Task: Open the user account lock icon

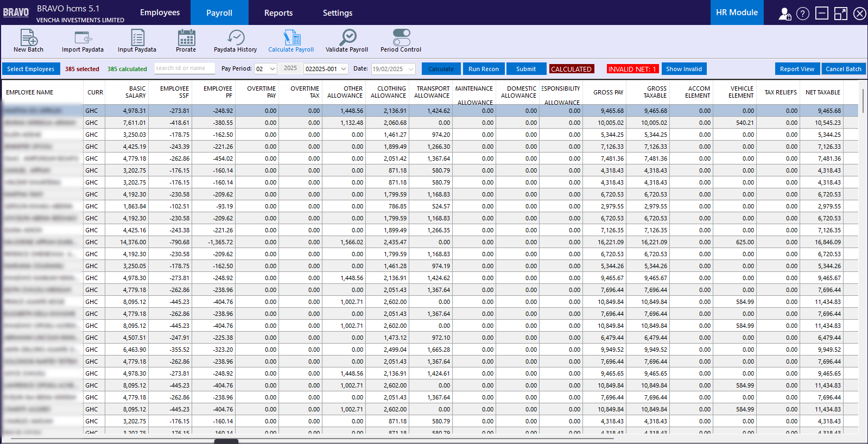Action: point(784,14)
